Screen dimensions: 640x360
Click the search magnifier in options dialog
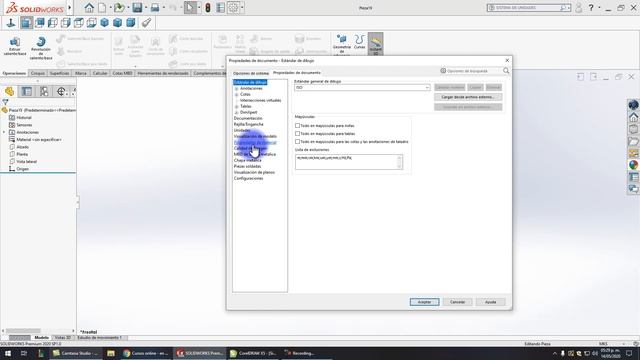506,71
